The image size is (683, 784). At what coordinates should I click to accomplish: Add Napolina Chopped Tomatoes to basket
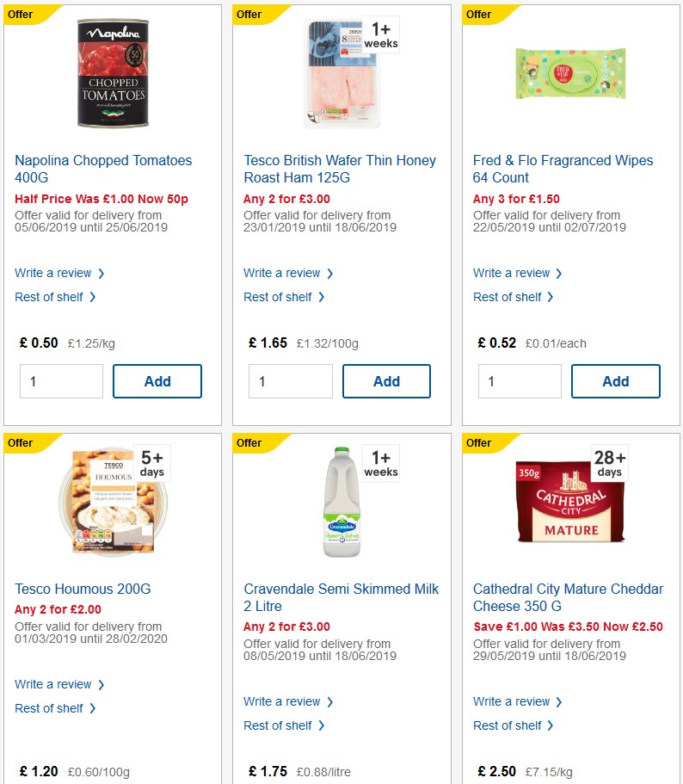[x=157, y=380]
